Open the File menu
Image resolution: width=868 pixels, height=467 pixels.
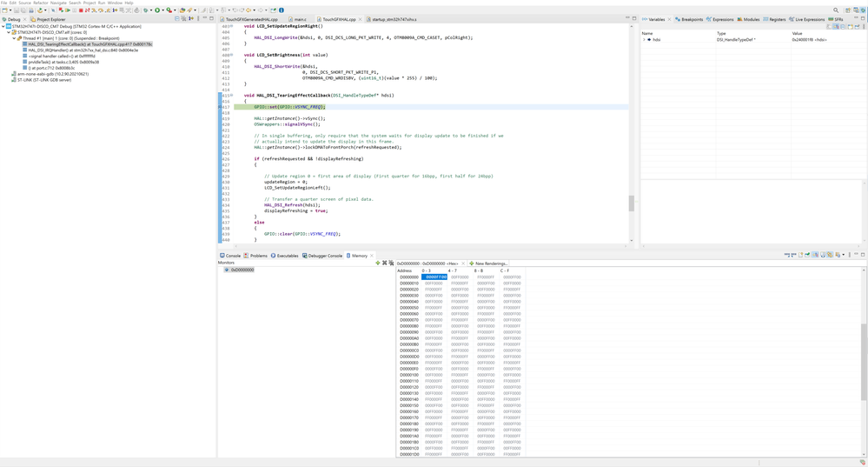click(3, 3)
